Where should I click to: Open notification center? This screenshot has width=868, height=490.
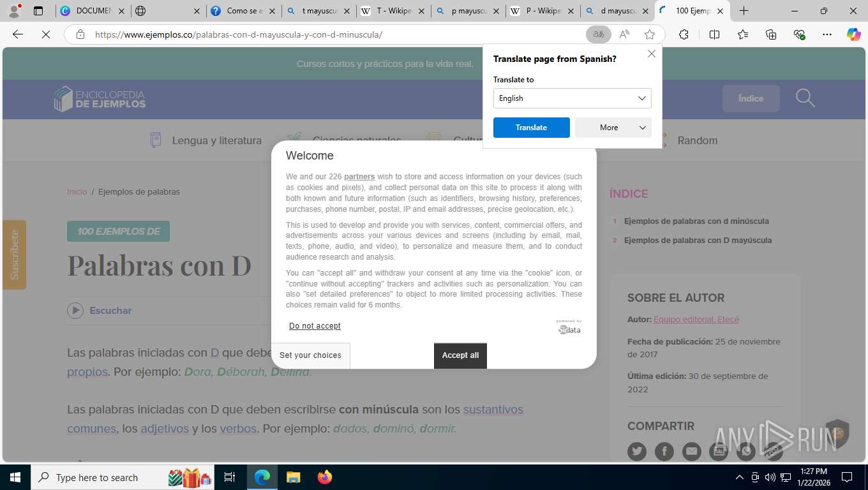click(847, 477)
